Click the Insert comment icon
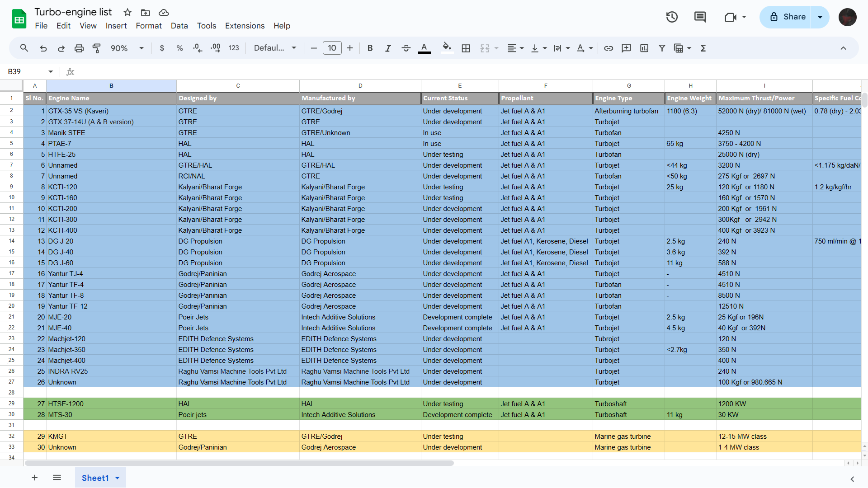Viewport: 868px width, 488px height. 626,48
